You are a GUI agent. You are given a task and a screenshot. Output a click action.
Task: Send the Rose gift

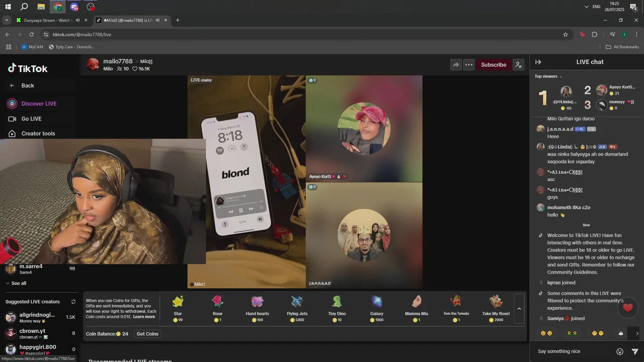click(217, 308)
